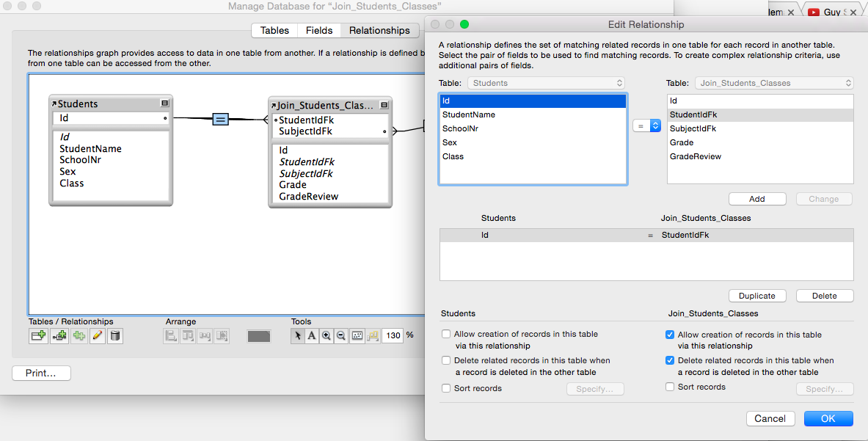Open the Relationships tab
Image resolution: width=868 pixels, height=441 pixels.
[x=380, y=30]
